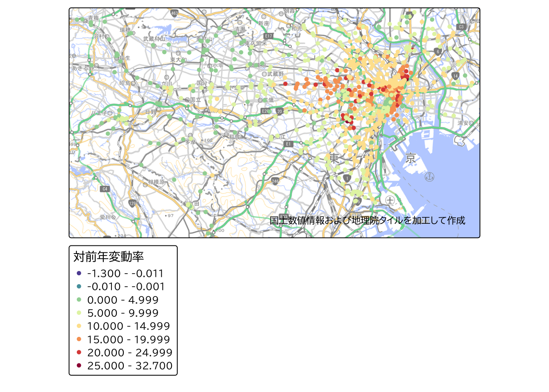Click the C4 expressway shield
This screenshot has width=549, height=392.
(x=105, y=189)
